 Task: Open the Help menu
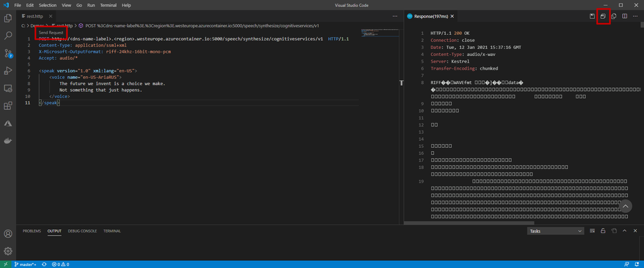click(126, 5)
